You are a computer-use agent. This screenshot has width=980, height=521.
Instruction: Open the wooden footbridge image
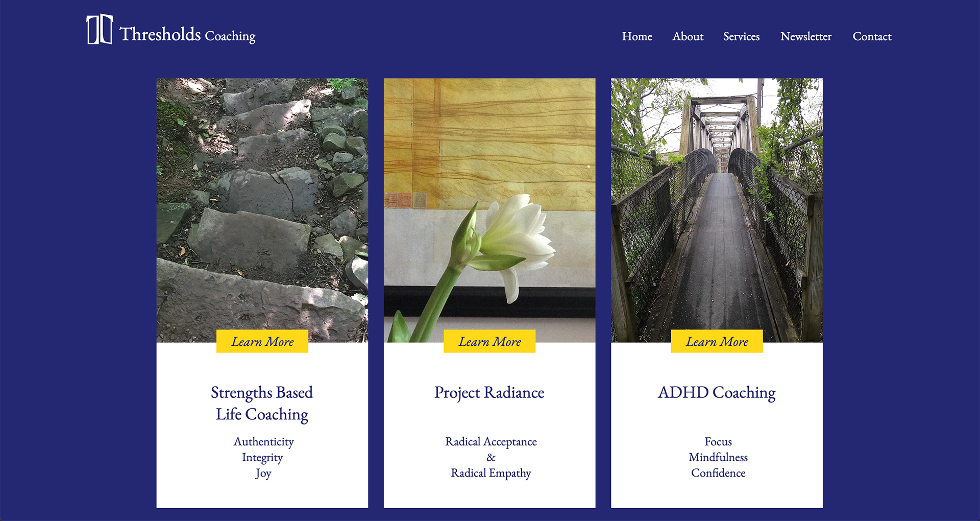717,204
